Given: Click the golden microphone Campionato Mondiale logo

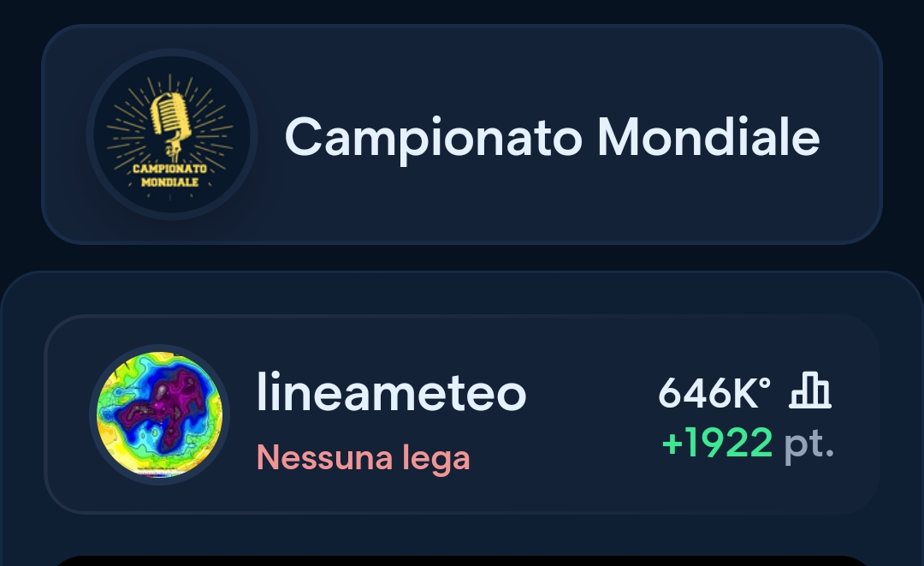Looking at the screenshot, I should point(172,134).
